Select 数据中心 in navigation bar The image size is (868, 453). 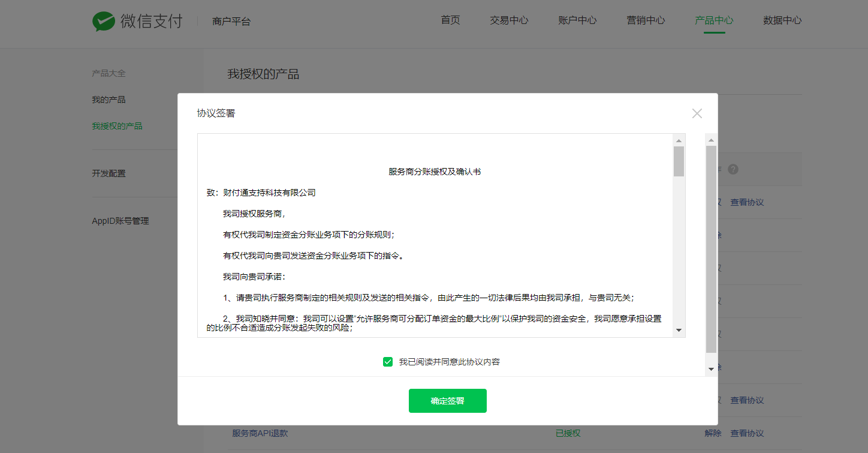pos(782,20)
